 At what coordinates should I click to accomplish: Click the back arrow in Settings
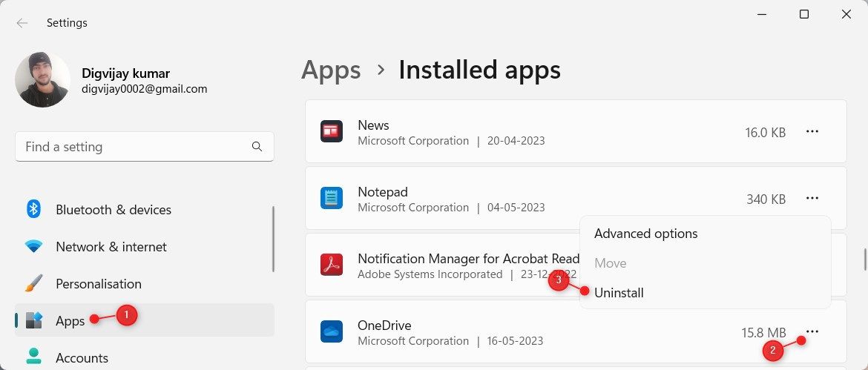point(22,23)
